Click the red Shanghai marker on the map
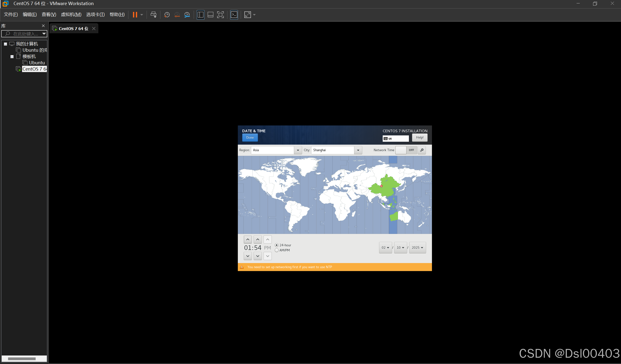Screen dimensions: 621x364 [x=381, y=186]
